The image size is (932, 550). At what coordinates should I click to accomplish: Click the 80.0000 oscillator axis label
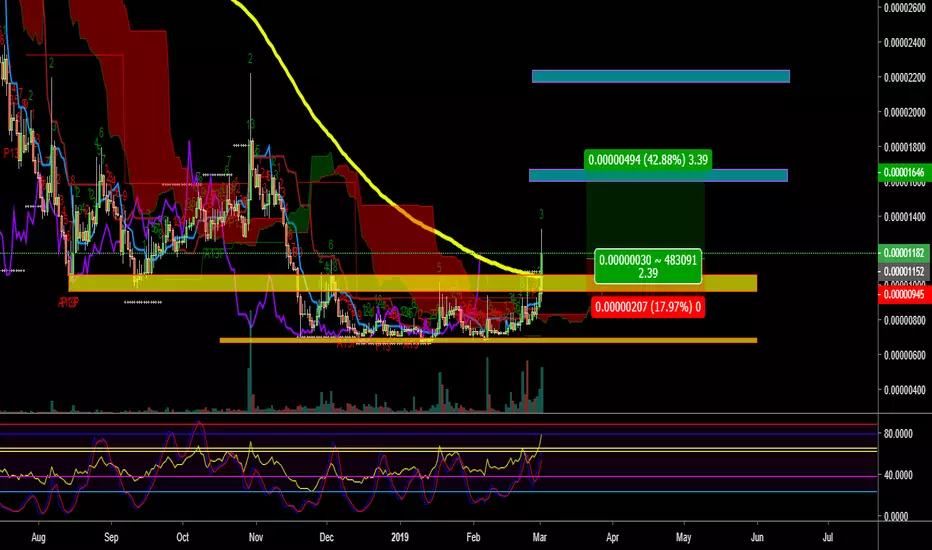tap(901, 434)
